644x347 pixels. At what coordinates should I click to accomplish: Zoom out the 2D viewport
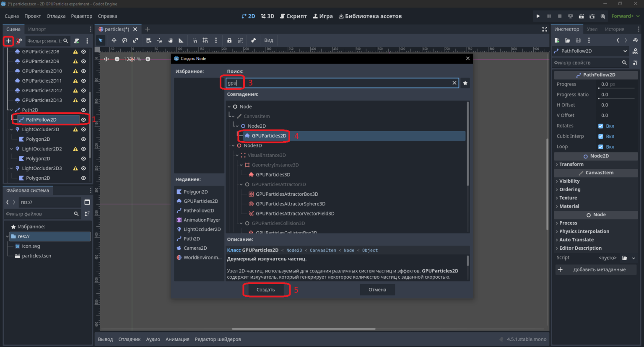[x=117, y=59]
